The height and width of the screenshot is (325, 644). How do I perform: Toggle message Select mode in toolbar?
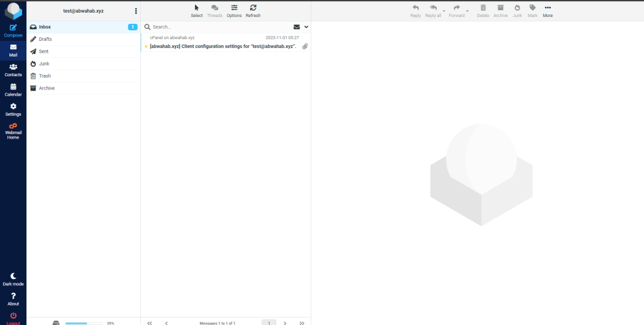coord(197,8)
